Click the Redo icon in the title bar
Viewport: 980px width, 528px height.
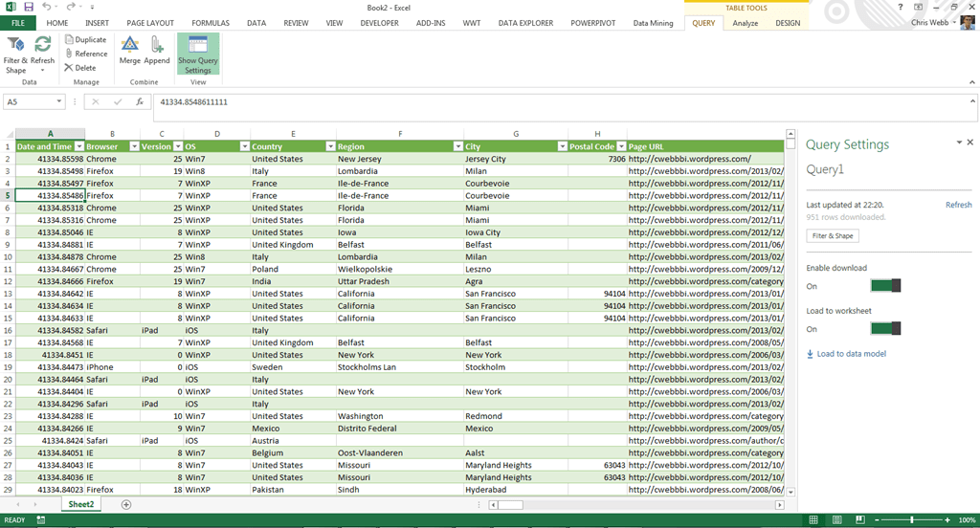71,7
